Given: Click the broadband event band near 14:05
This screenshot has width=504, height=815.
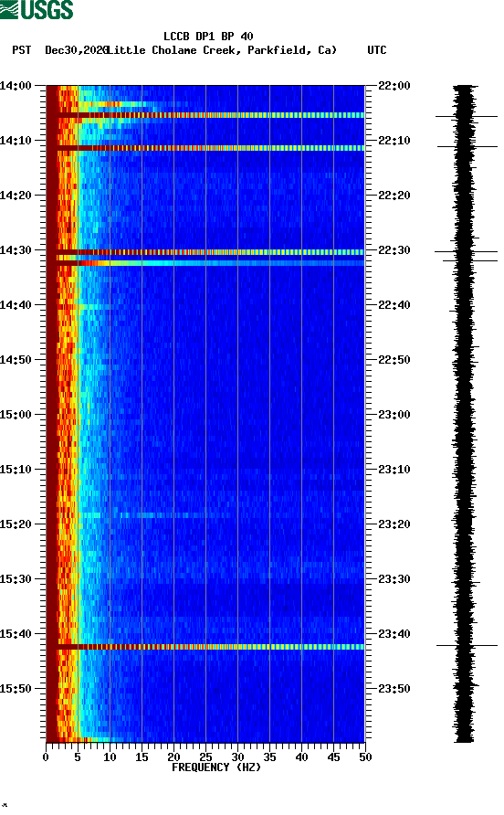Looking at the screenshot, I should point(205,115).
